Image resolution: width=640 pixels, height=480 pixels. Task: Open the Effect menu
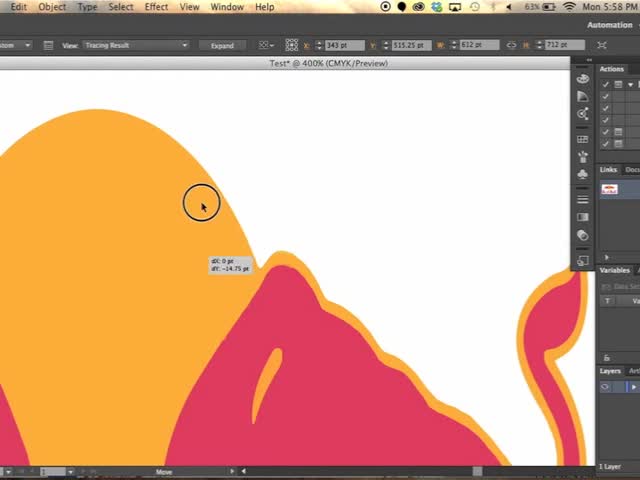[x=156, y=7]
